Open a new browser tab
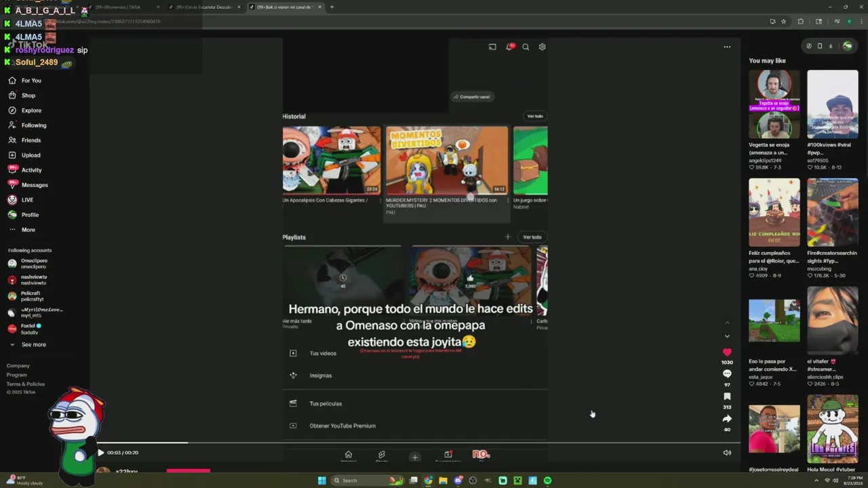This screenshot has width=868, height=488. point(332,7)
